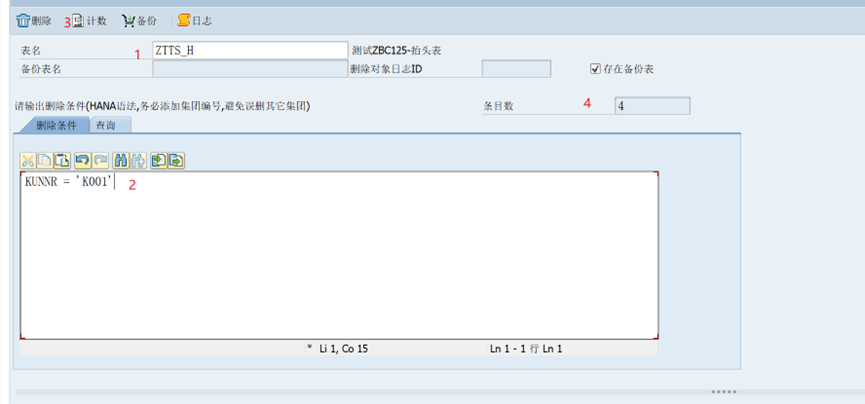This screenshot has height=404, width=865.
Task: Click the Load local file import icon
Action: pyautogui.click(x=158, y=161)
